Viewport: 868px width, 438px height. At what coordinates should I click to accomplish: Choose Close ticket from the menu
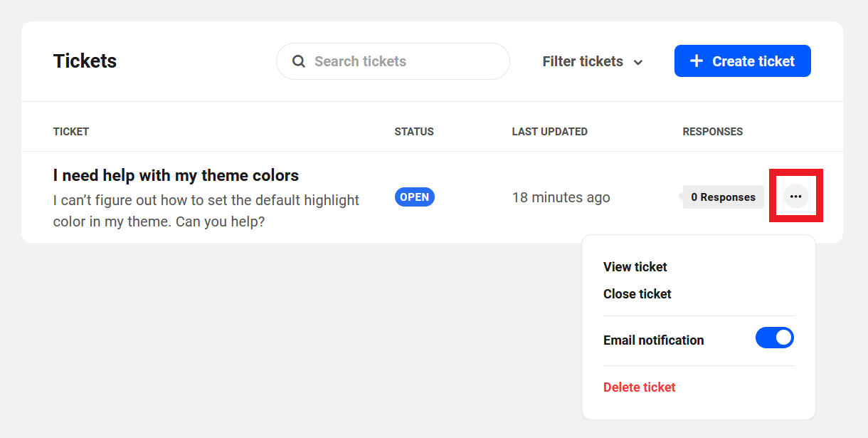pyautogui.click(x=637, y=293)
